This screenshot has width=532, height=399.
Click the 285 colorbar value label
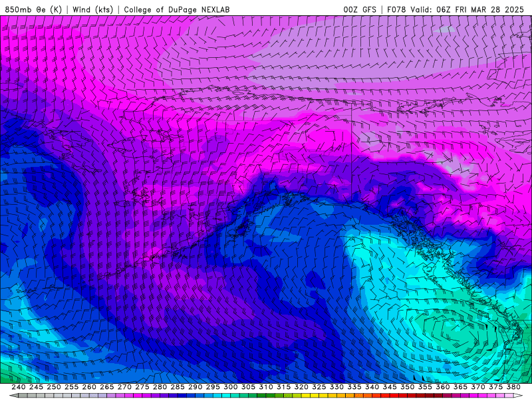(x=178, y=387)
